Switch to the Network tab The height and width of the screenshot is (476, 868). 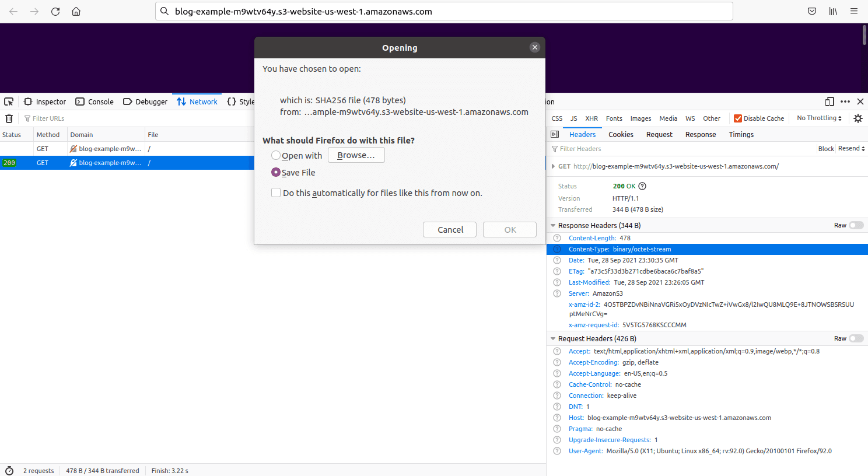(x=197, y=101)
